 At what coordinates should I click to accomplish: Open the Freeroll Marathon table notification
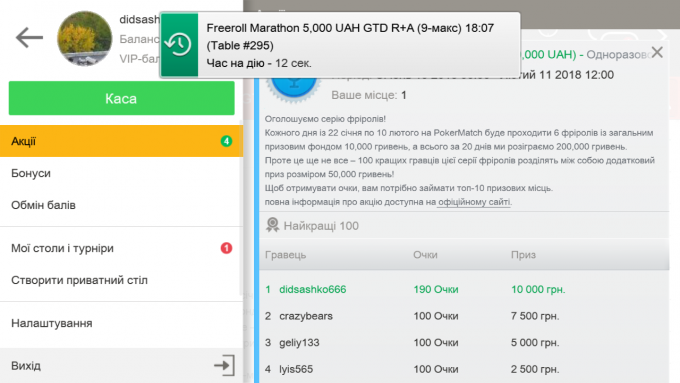point(340,45)
